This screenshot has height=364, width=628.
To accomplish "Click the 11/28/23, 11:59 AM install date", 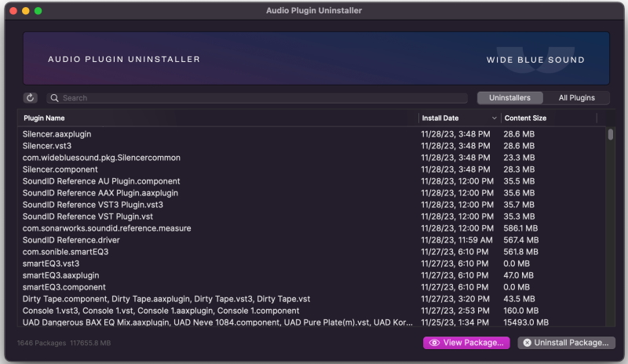I will 457,240.
